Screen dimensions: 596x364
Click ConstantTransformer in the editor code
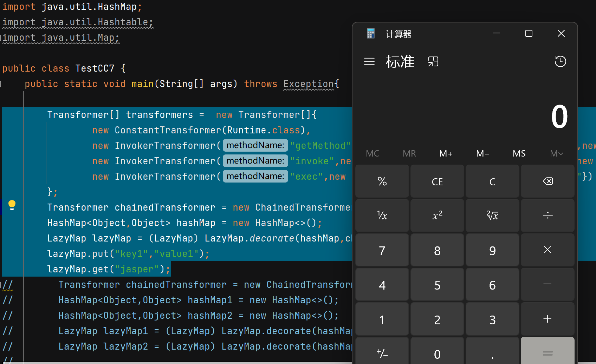point(168,130)
